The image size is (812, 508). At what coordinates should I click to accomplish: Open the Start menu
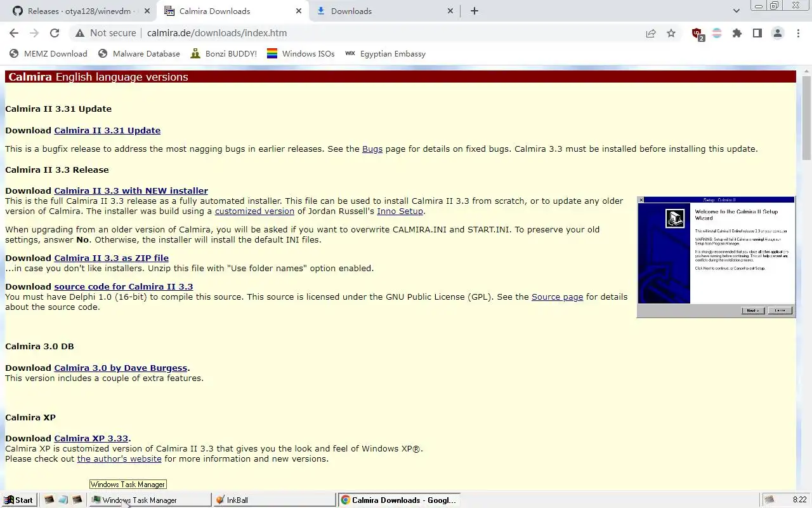pos(18,500)
